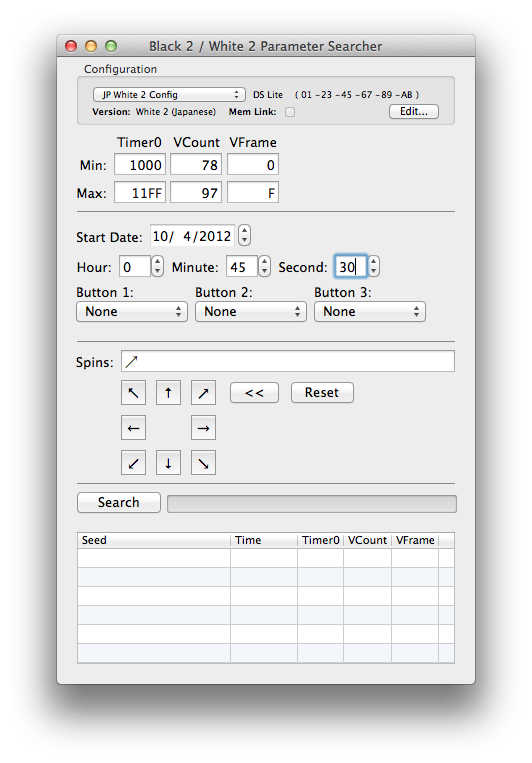
Task: Add a down spin arrow
Action: coord(168,462)
